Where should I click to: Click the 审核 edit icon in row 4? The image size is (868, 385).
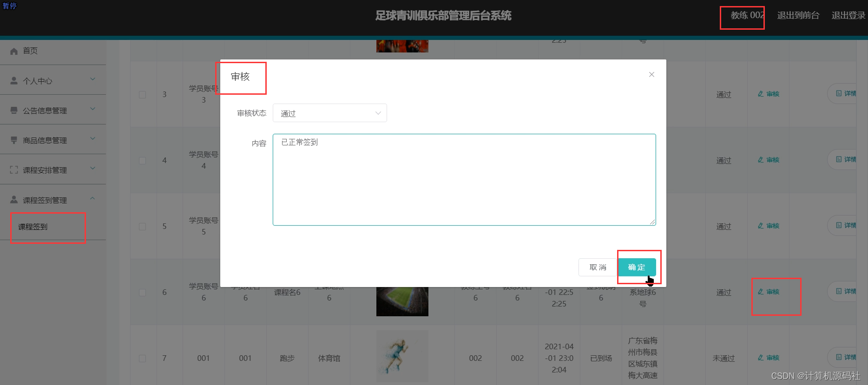click(x=761, y=160)
